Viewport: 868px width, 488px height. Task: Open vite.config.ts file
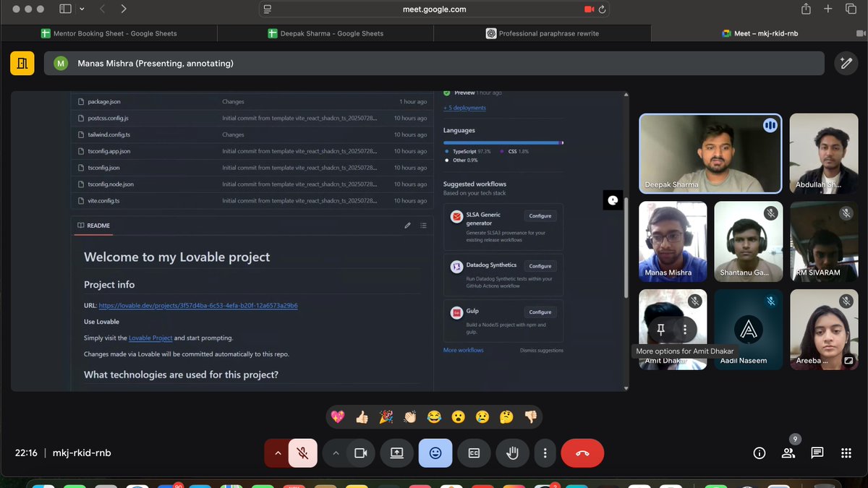point(103,201)
